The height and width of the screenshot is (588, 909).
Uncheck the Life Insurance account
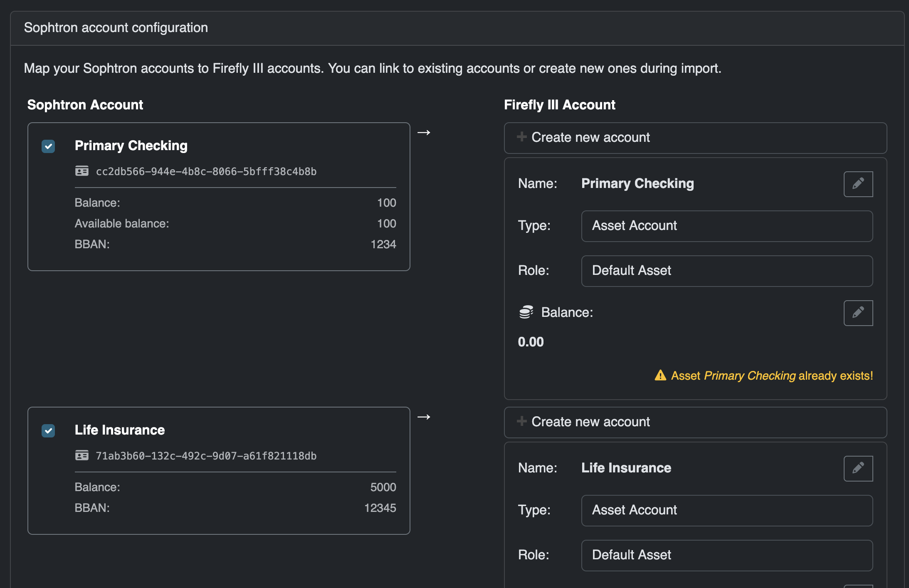point(48,431)
